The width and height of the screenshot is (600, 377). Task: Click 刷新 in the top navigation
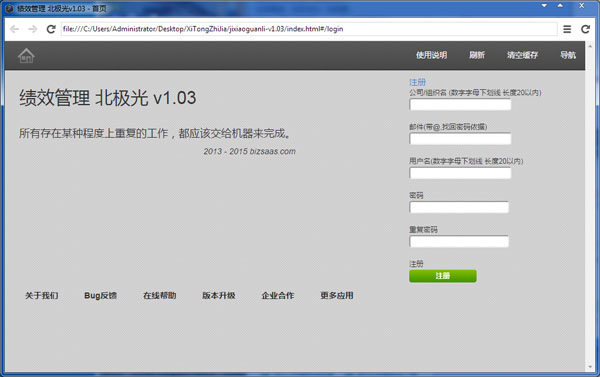(x=477, y=55)
